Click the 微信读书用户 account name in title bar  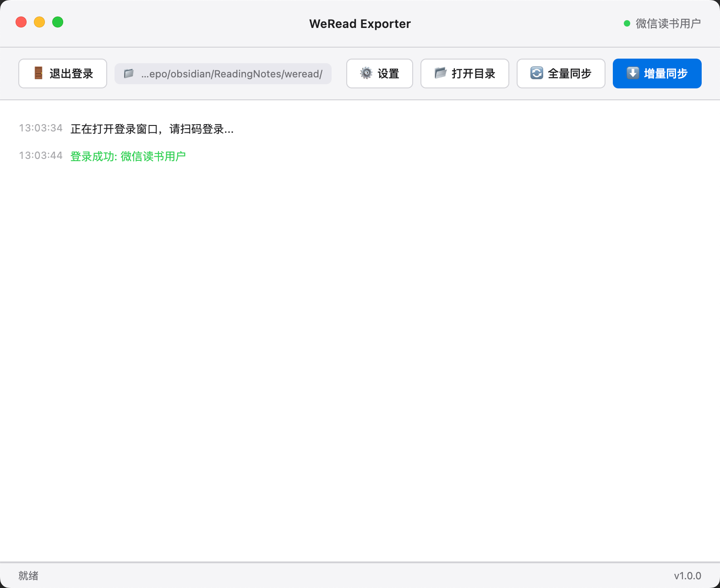coord(668,23)
